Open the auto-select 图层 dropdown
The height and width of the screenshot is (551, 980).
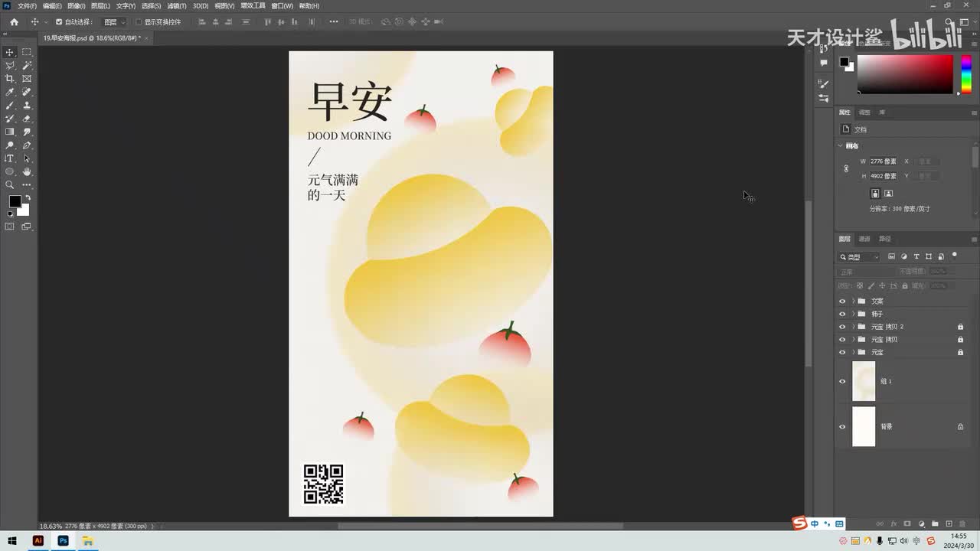tap(115, 22)
